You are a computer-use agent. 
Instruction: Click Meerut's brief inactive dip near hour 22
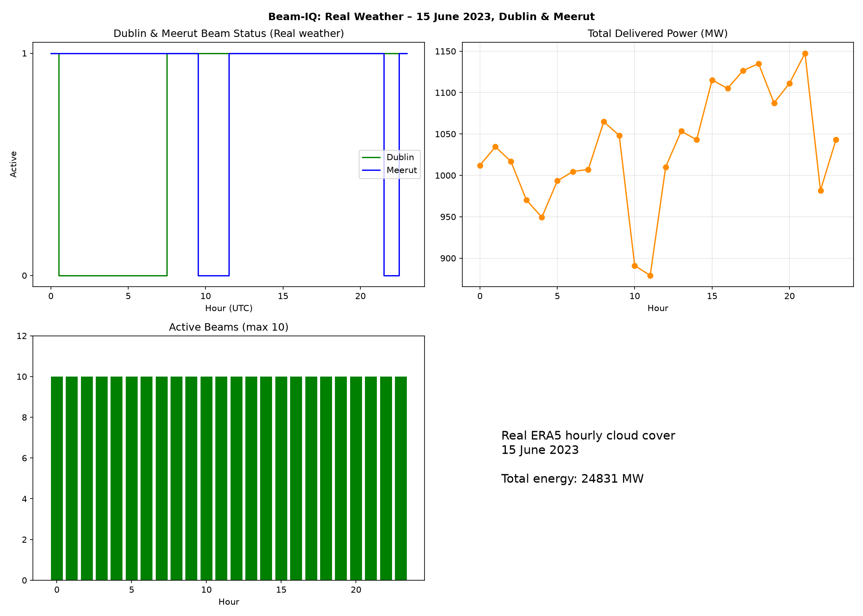point(392,276)
